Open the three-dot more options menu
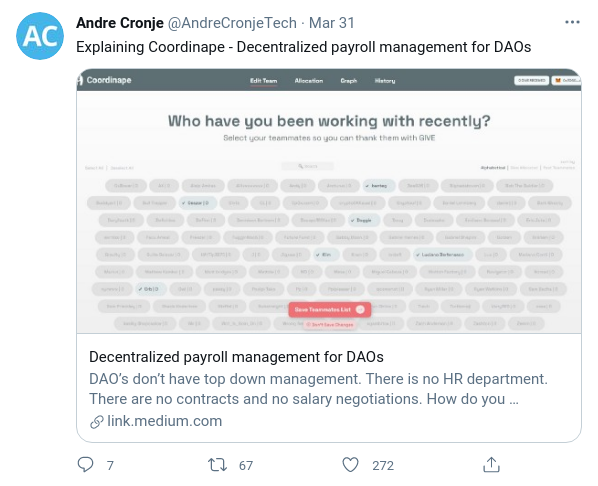The height and width of the screenshot is (486, 598). click(572, 23)
